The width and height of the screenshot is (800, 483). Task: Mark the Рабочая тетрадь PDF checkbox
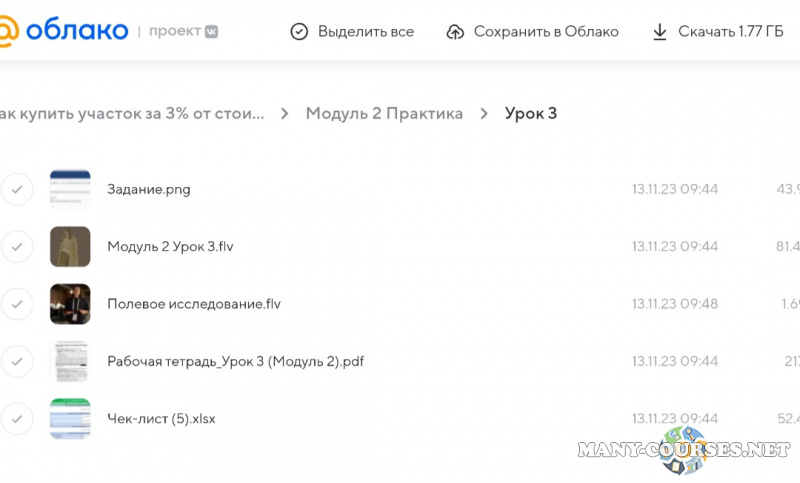(17, 361)
